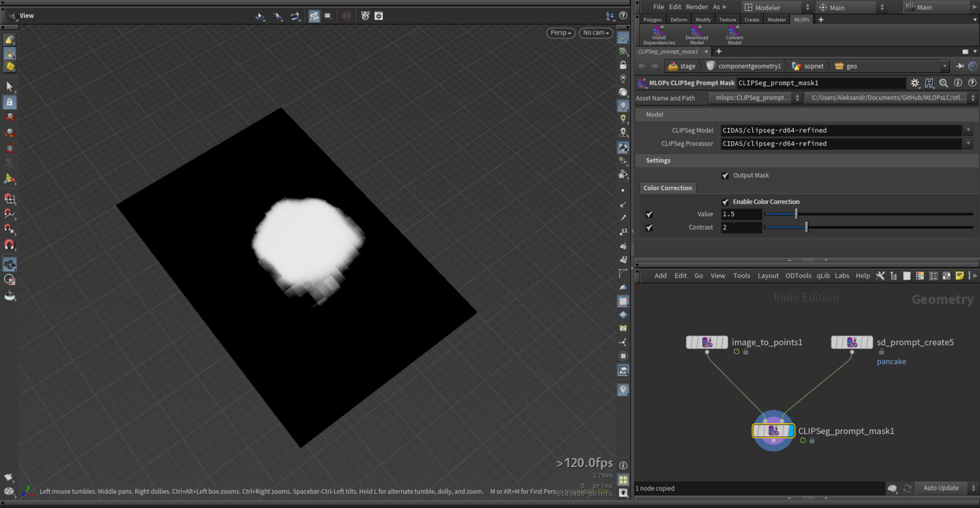Click the sticky note icon in network toolbar
This screenshot has width=980, height=508.
click(960, 276)
